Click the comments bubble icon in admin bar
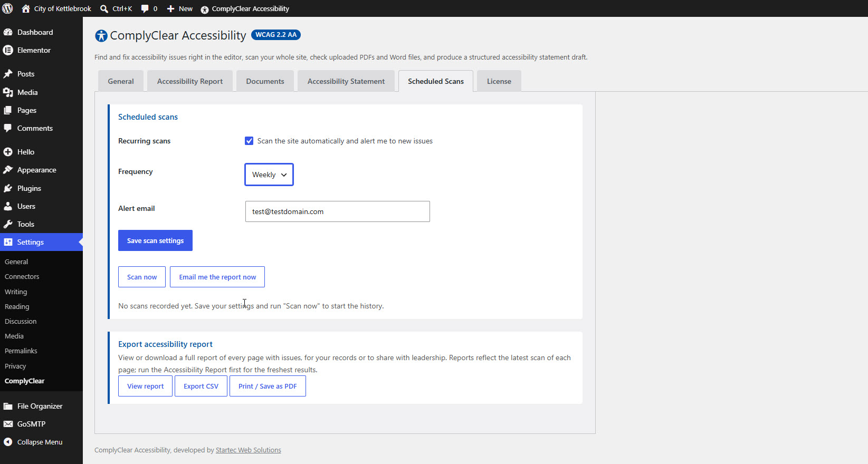 pyautogui.click(x=145, y=9)
